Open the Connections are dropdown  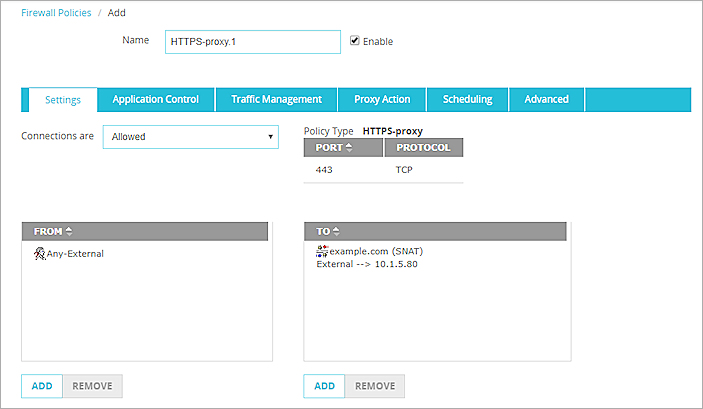(x=190, y=137)
